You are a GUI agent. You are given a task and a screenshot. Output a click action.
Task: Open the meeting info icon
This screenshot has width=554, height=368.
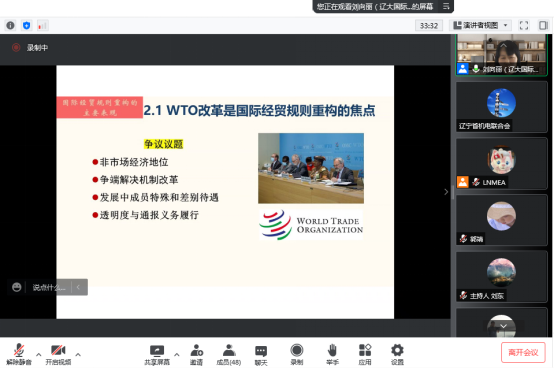(x=10, y=25)
